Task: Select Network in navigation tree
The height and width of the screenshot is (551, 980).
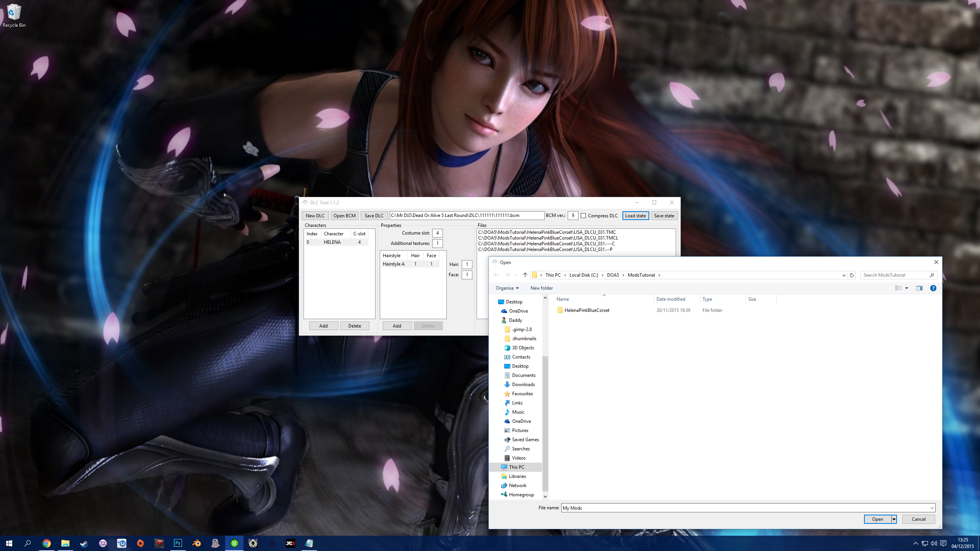Action: [517, 486]
